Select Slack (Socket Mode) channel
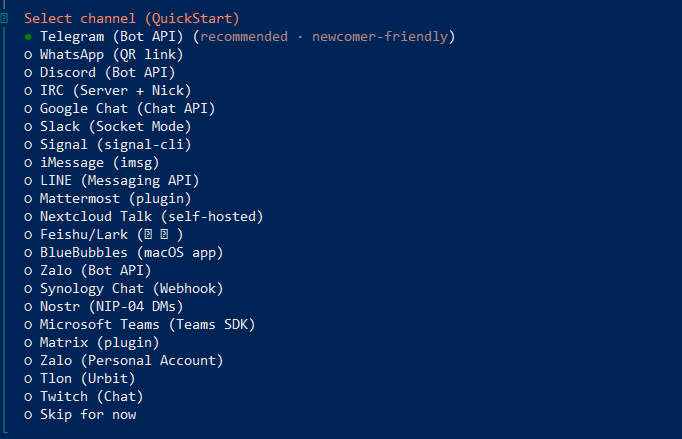682x439 pixels. pyautogui.click(x=115, y=126)
